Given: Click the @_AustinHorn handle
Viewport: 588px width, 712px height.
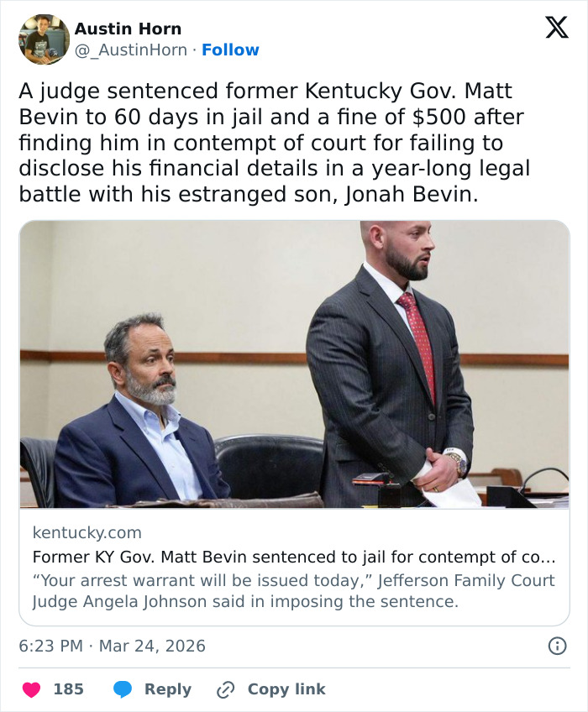Looking at the screenshot, I should (131, 49).
